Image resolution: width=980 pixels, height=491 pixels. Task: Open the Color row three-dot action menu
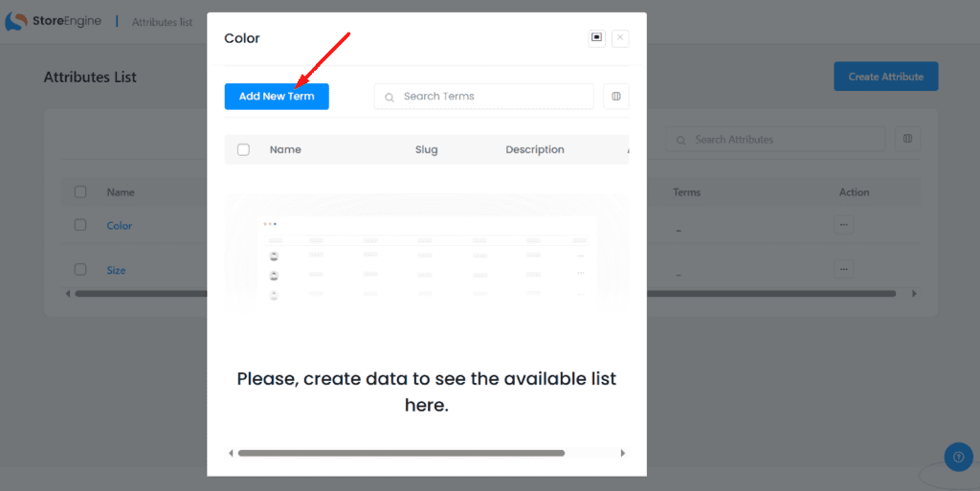(843, 226)
